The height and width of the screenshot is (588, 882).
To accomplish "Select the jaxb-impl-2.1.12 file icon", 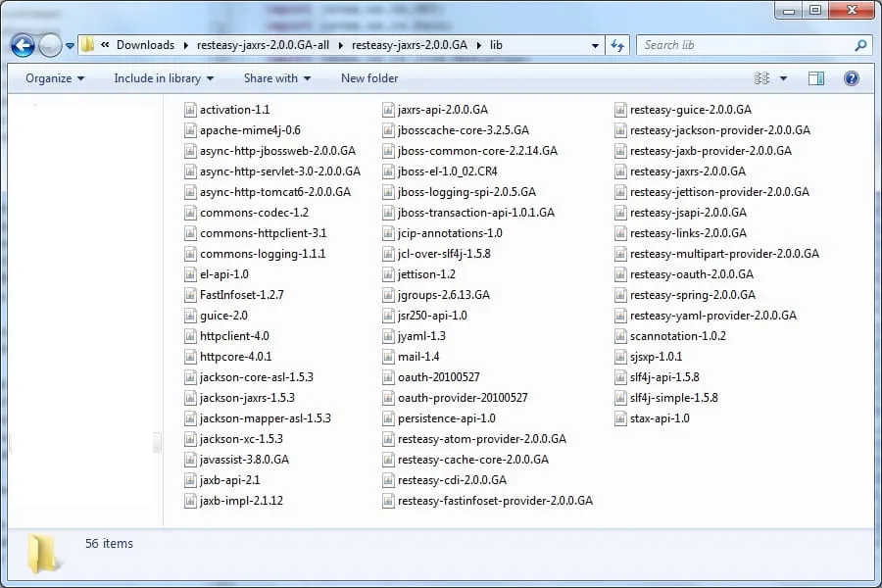I will tap(190, 501).
